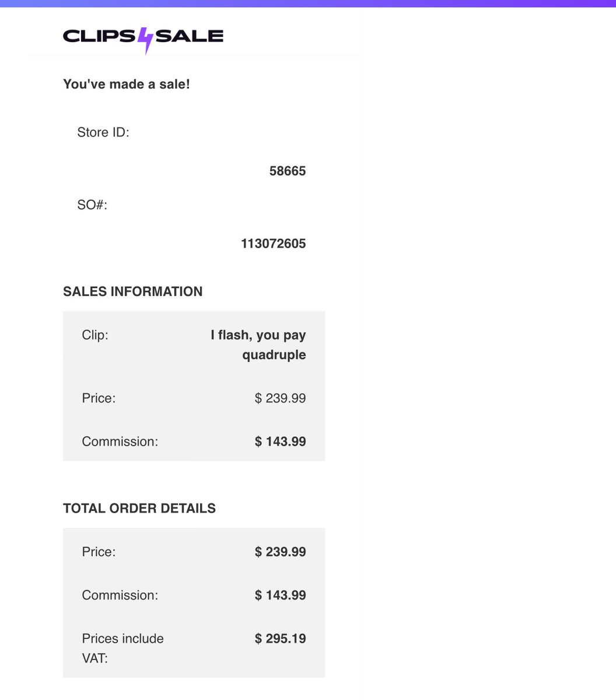Select the Sales Information commission $ 143.99

coord(281,442)
